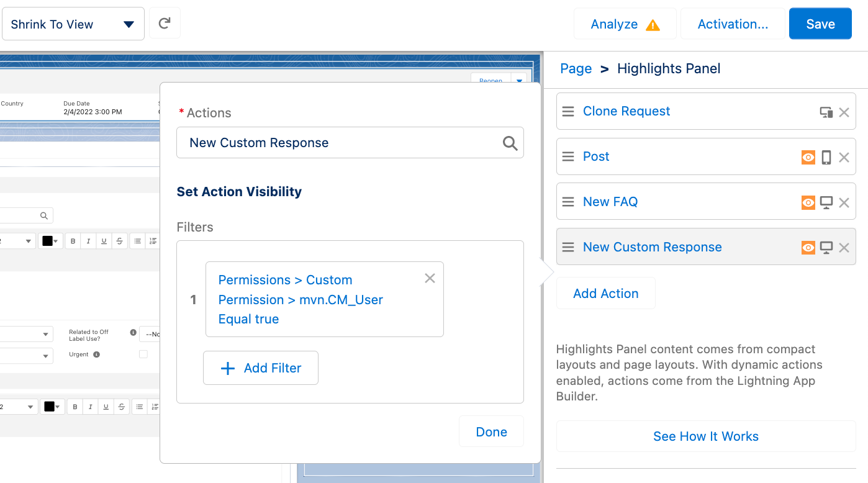Toggle visibility eye icon on Post action
868x483 pixels.
[808, 158]
